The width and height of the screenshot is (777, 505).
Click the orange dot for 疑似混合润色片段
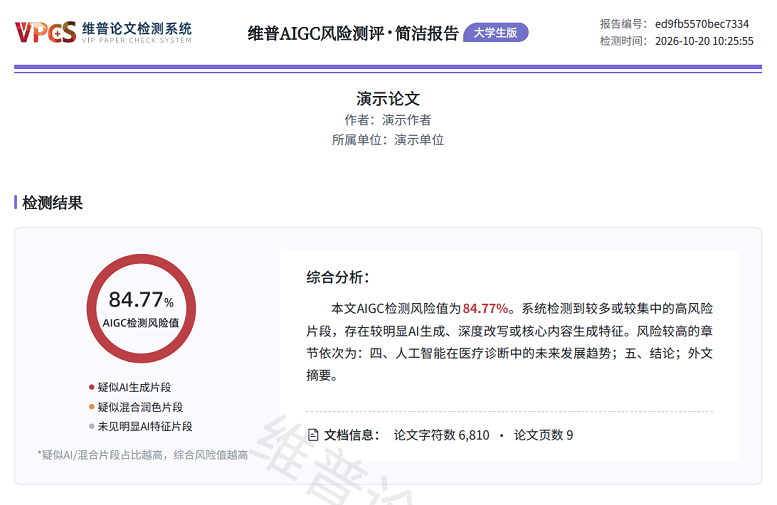91,407
